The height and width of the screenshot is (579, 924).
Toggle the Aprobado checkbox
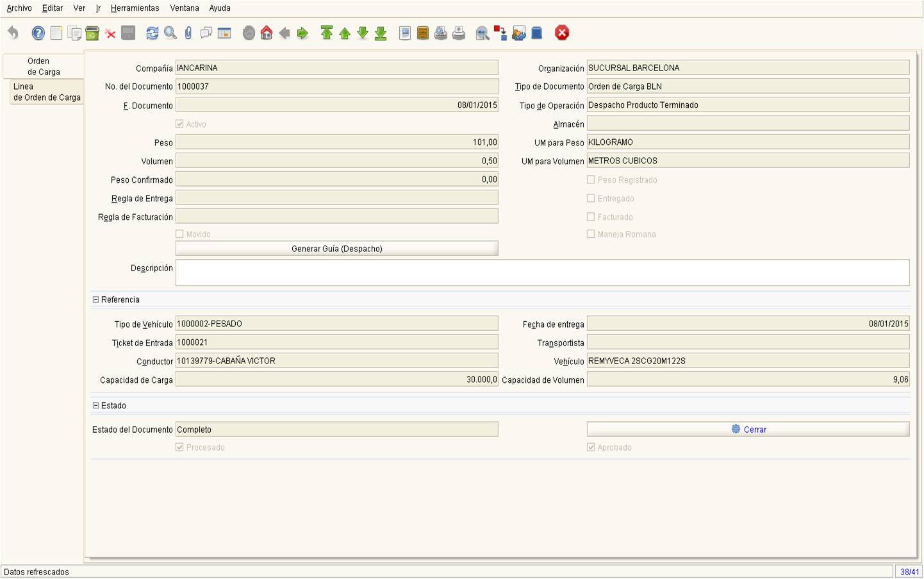(x=591, y=447)
